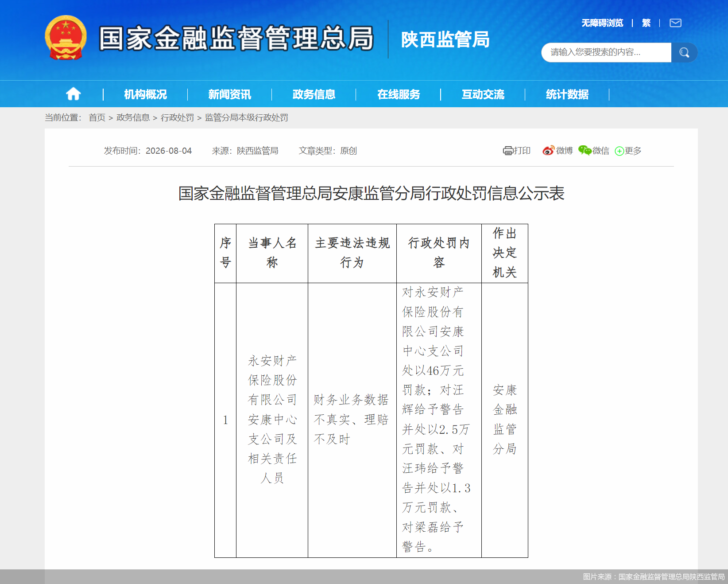Viewport: 728px width, 584px height.
Task: Click the printer icon for 打印
Action: (x=508, y=151)
